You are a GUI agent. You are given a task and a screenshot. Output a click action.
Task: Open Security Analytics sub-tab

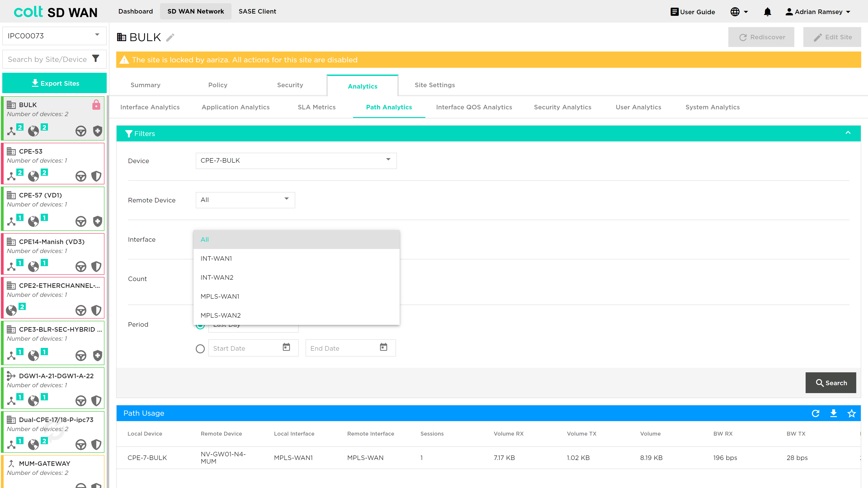562,107
